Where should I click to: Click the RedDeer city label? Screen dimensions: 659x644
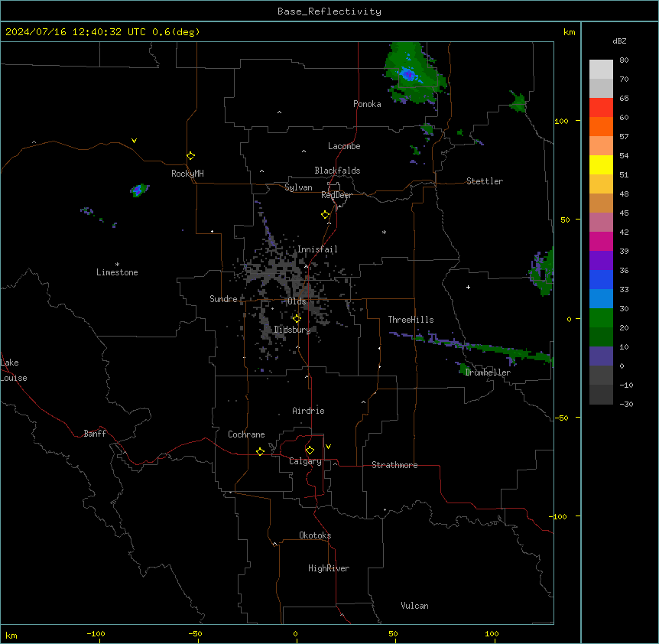click(336, 195)
